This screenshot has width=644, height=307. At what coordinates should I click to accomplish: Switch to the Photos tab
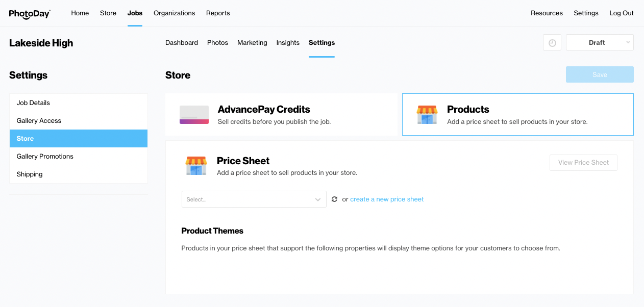[217, 43]
